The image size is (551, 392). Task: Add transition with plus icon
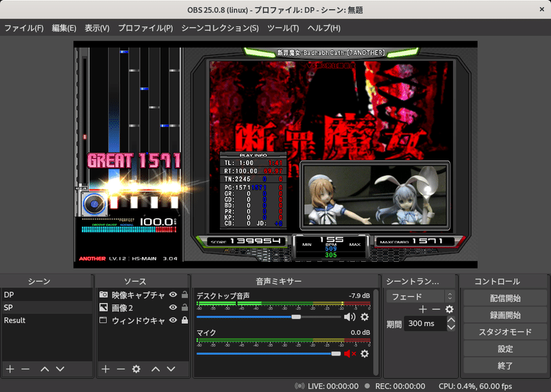[423, 309]
